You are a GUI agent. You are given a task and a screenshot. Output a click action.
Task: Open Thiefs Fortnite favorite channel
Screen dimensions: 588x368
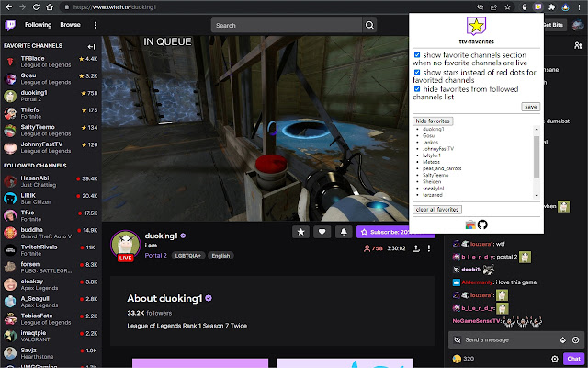click(51, 113)
